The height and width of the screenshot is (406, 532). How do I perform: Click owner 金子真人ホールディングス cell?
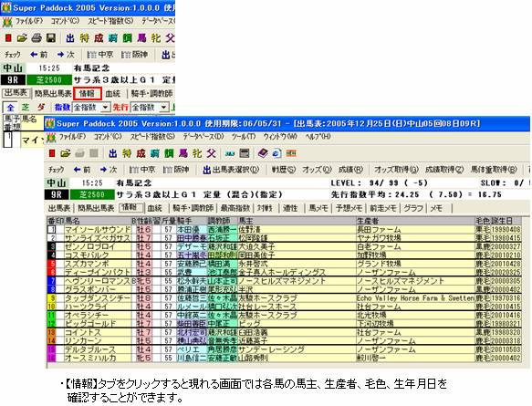coord(297,272)
